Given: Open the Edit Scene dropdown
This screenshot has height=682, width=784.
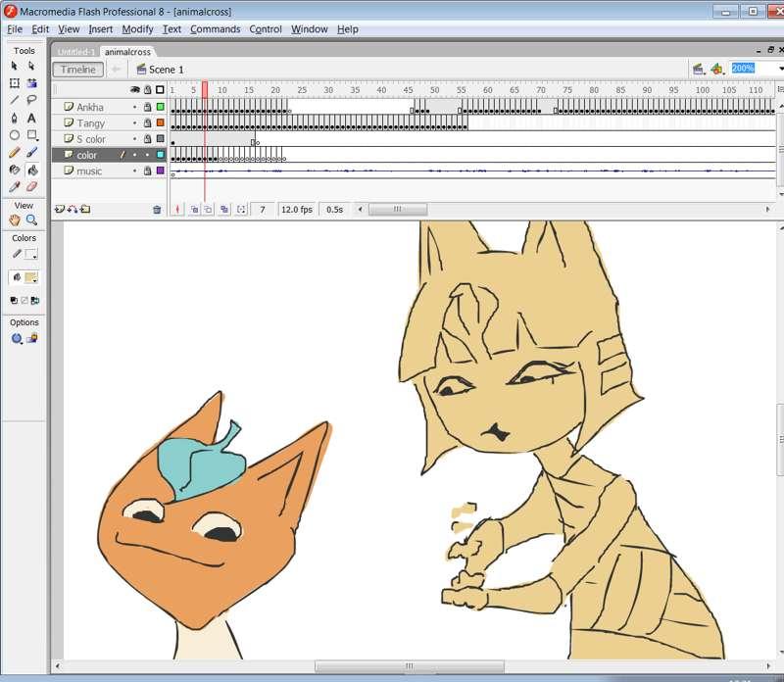Looking at the screenshot, I should (x=699, y=69).
